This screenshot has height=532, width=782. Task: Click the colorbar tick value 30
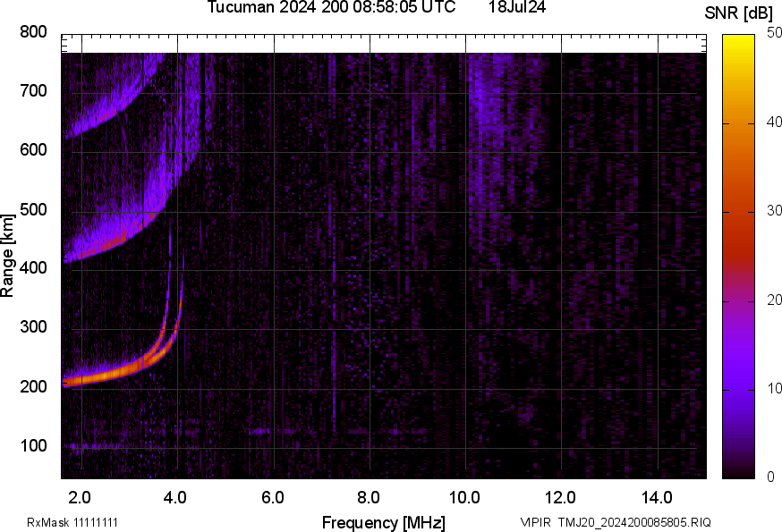(x=774, y=211)
